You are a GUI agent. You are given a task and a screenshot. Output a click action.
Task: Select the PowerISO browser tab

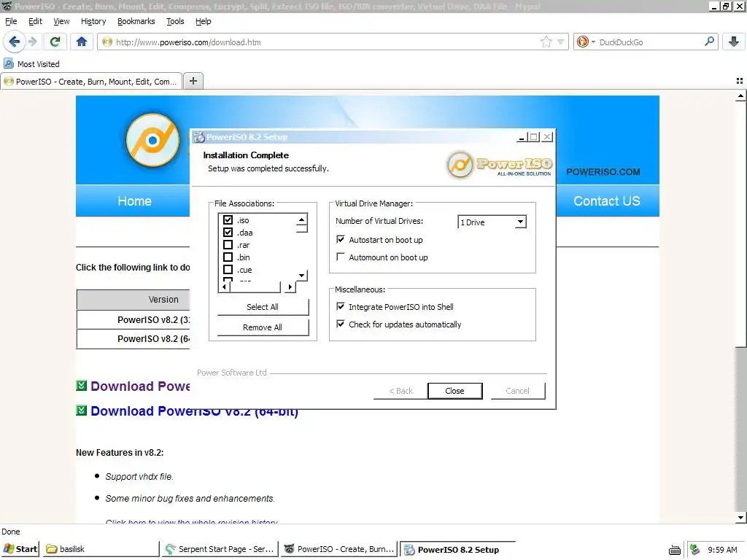click(x=91, y=82)
